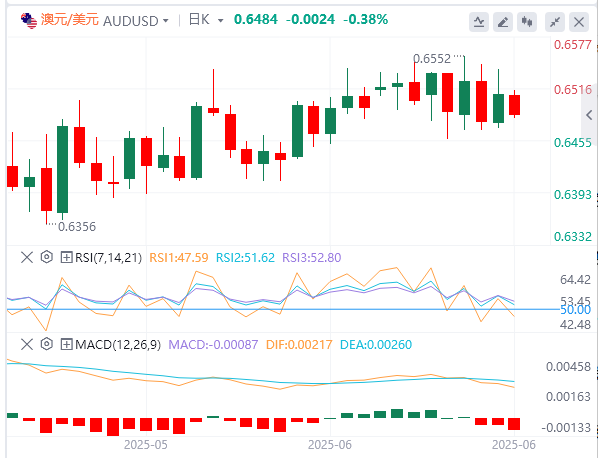Open RSI settings hexagon icon

click(47, 257)
